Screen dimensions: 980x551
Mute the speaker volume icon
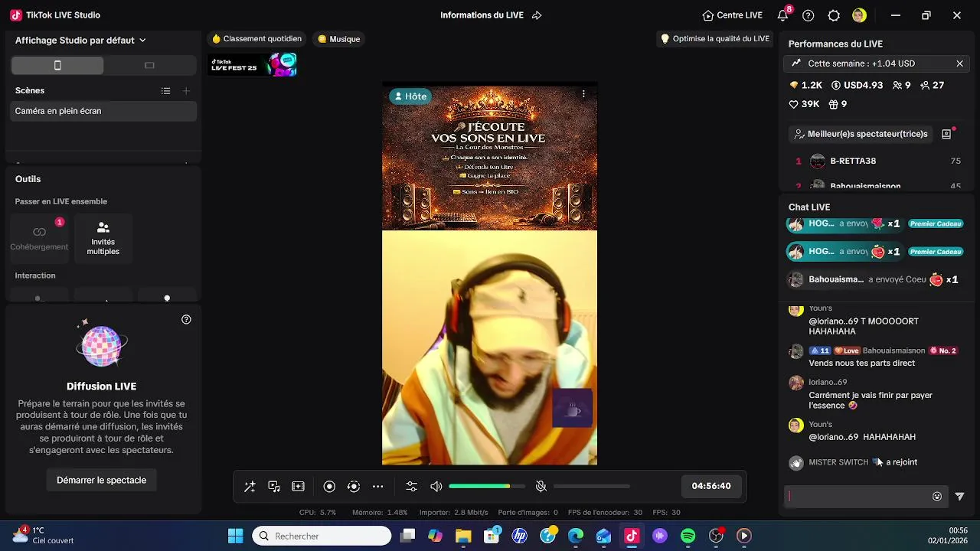pyautogui.click(x=436, y=486)
